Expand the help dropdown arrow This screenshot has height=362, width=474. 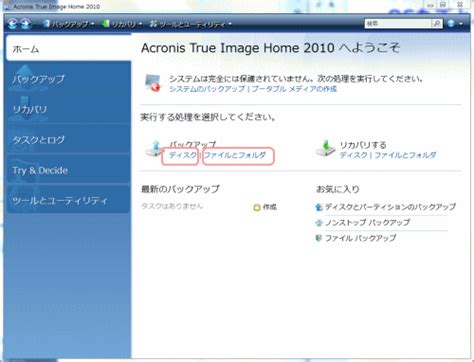[461, 24]
